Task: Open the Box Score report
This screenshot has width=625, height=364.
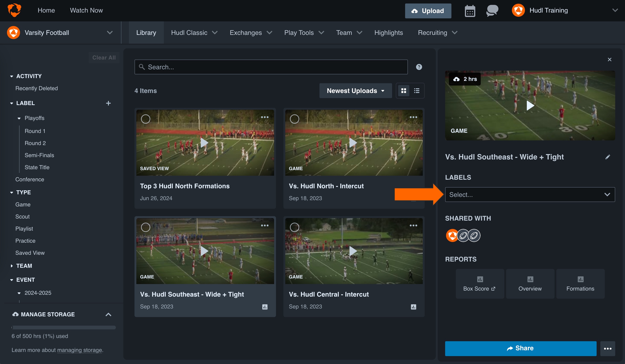Action: tap(480, 284)
